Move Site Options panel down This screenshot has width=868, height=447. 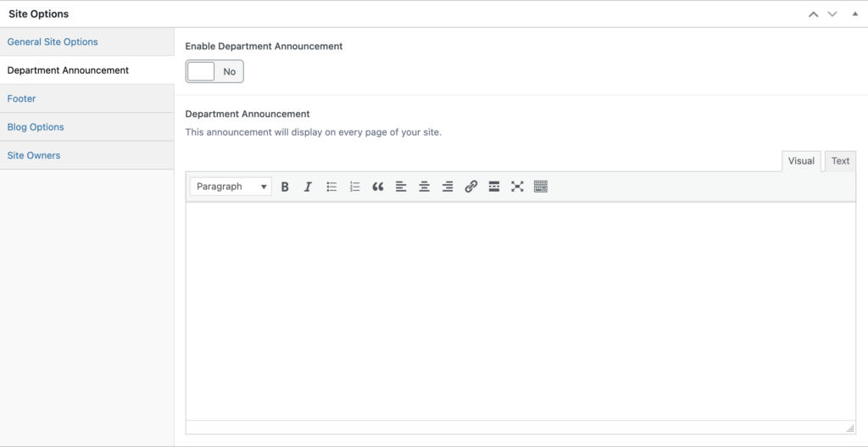(x=832, y=14)
